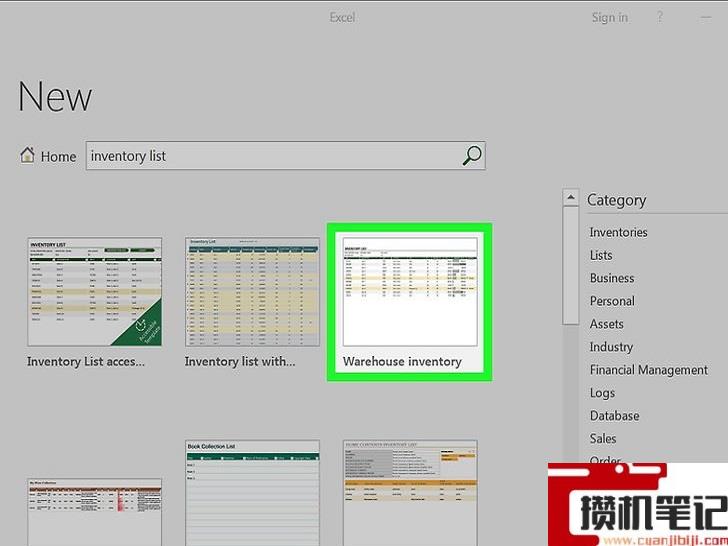Minimize the Excel window
The width and height of the screenshot is (728, 546).
click(706, 18)
